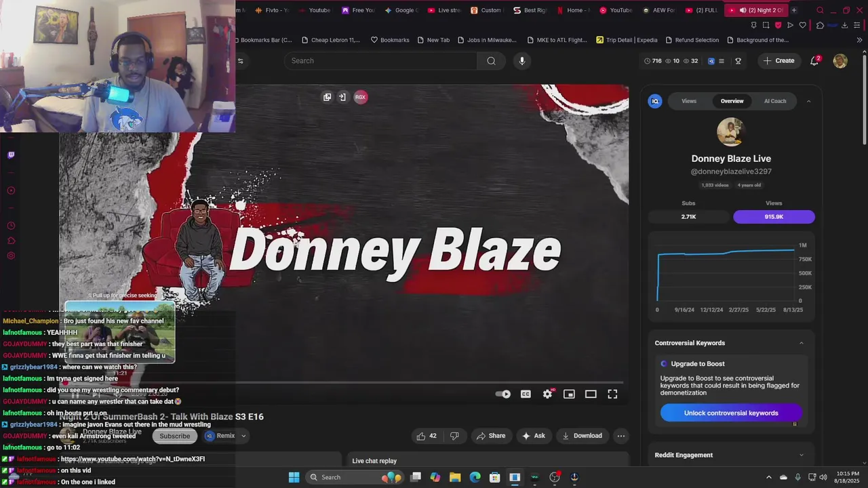Viewport: 868px width, 488px height.
Task: Open YouTube notifications bell
Action: point(814,61)
